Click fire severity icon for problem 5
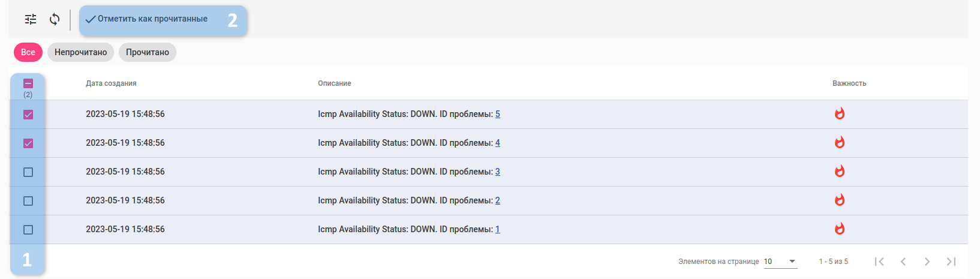This screenshot has height=279, width=980. [840, 113]
